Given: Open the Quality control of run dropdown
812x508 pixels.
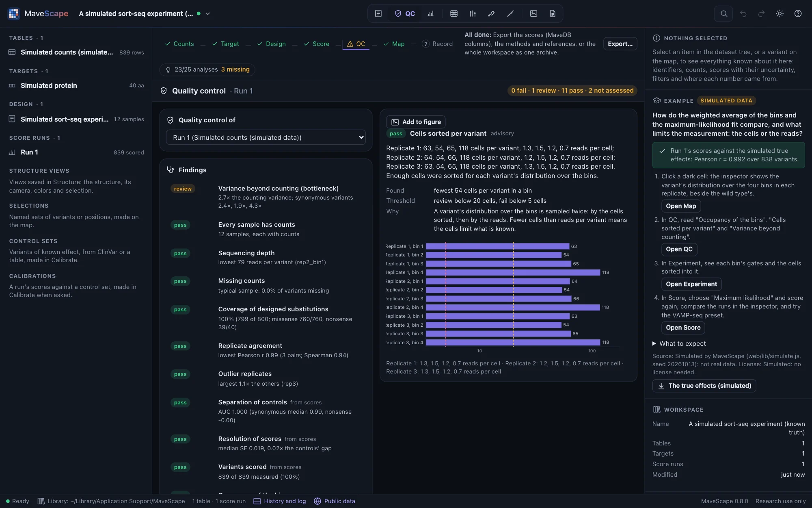Looking at the screenshot, I should pos(266,137).
